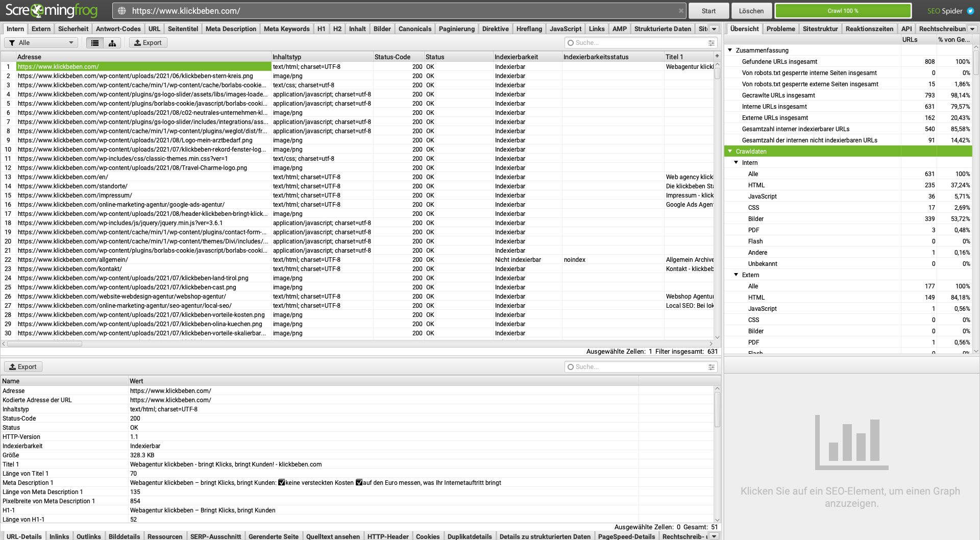Collapse the Extern tree node
980x540 pixels.
tap(736, 275)
